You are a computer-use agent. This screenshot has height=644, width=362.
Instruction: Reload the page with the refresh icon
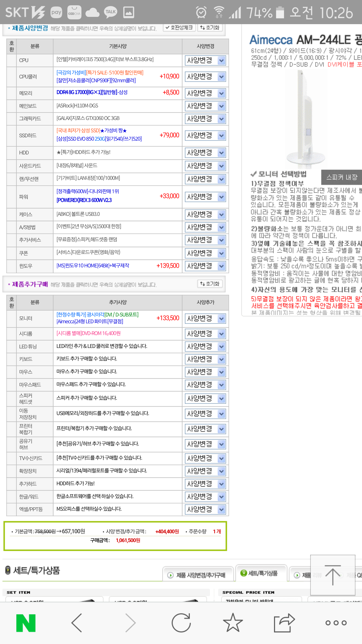click(181, 623)
